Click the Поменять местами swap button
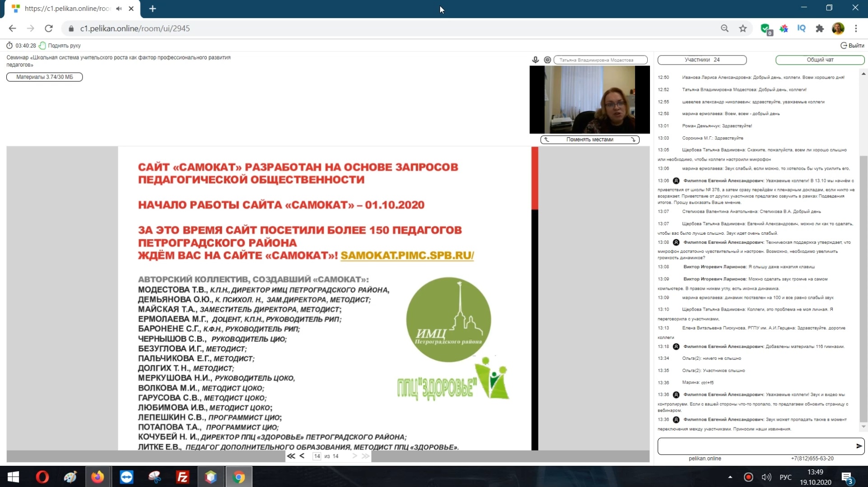This screenshot has height=487, width=868. click(589, 139)
